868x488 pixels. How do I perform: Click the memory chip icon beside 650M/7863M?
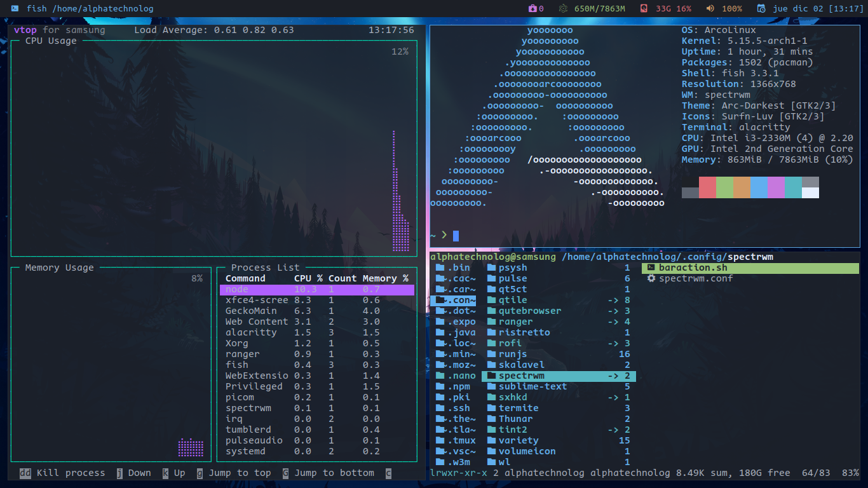pos(563,9)
